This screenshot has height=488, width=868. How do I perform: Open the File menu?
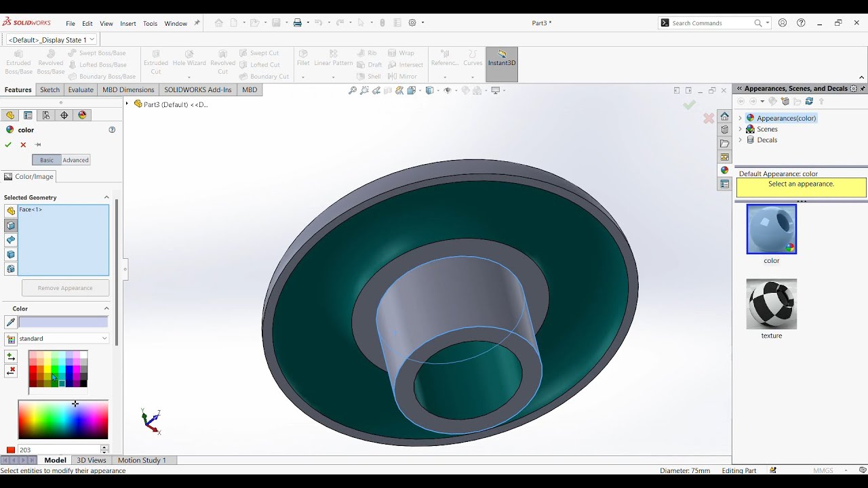[71, 24]
